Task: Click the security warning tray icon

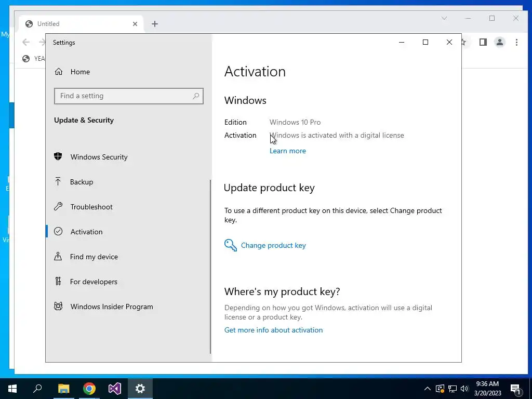Action: point(440,389)
